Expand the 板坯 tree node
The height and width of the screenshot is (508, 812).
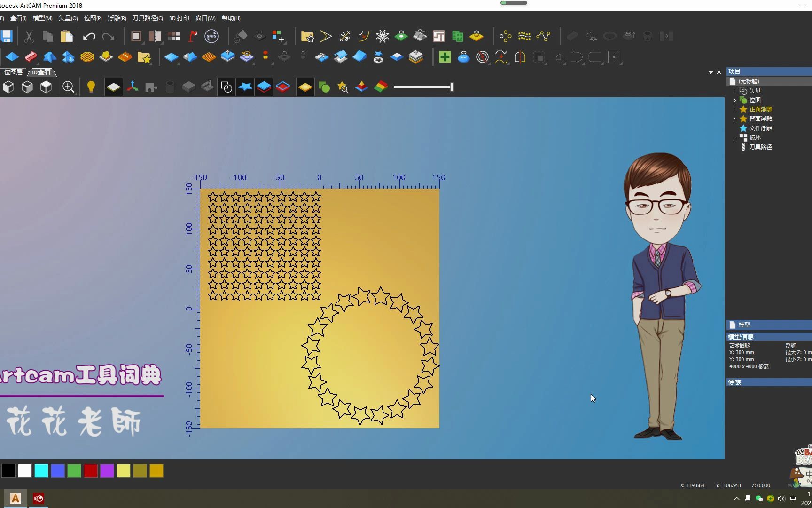[x=734, y=138]
